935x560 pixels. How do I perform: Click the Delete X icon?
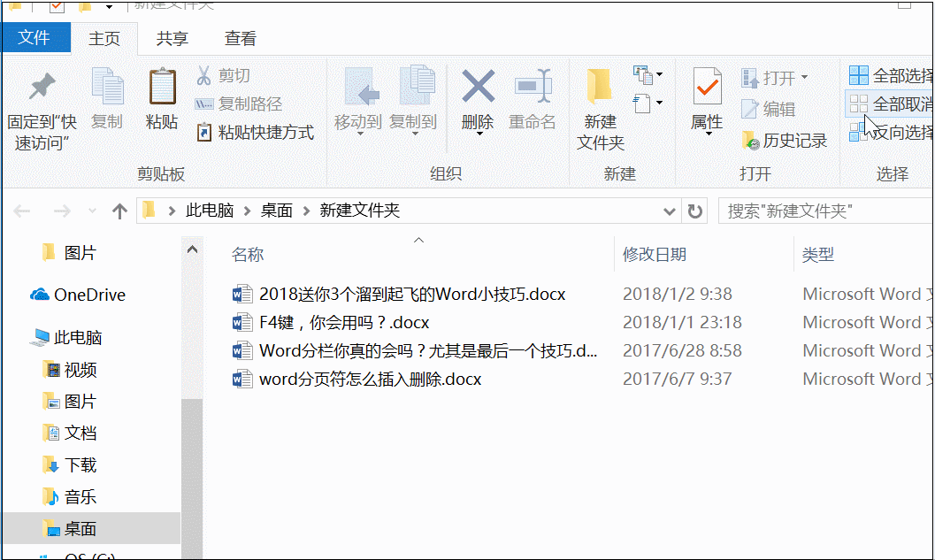click(479, 87)
